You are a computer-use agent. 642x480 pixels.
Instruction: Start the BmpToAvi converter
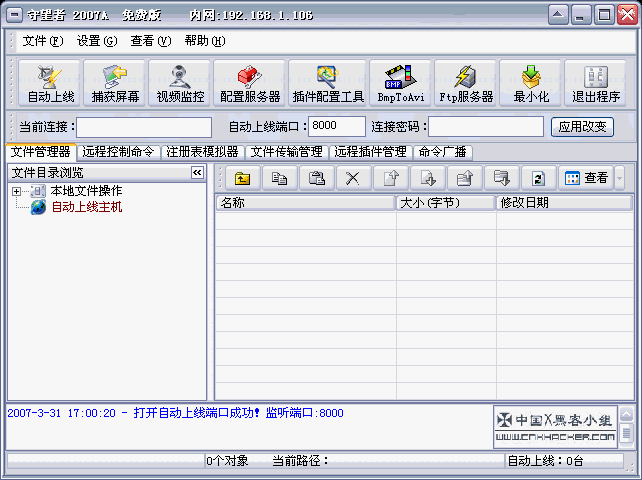pyautogui.click(x=401, y=84)
